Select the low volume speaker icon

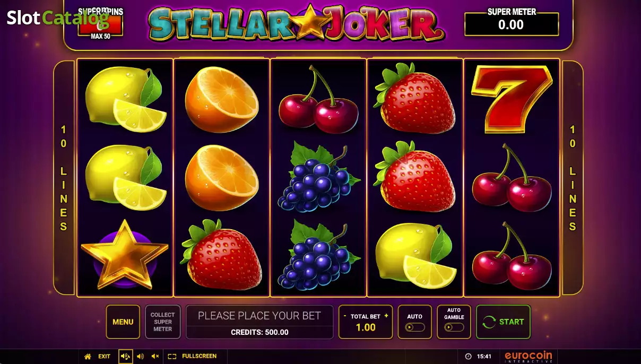[140, 357]
